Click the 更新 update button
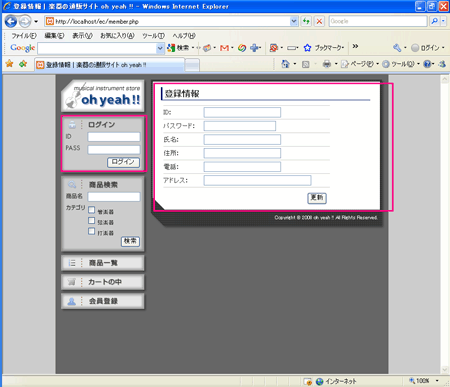Image resolution: width=450 pixels, height=387 pixels. pyautogui.click(x=317, y=198)
